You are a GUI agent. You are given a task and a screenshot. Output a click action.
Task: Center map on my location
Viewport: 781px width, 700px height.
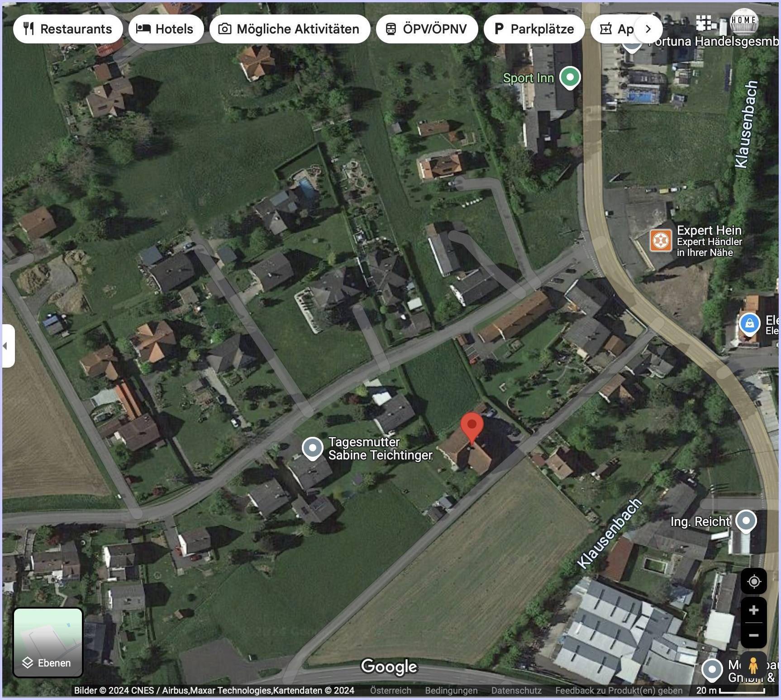(753, 581)
